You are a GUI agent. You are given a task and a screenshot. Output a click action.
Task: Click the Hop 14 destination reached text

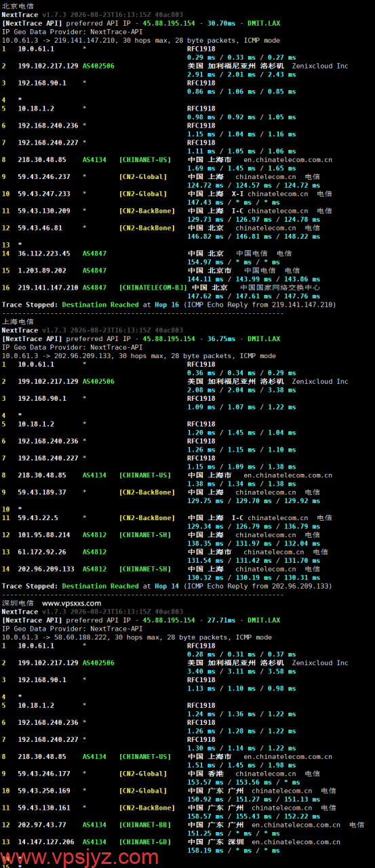tap(168, 586)
